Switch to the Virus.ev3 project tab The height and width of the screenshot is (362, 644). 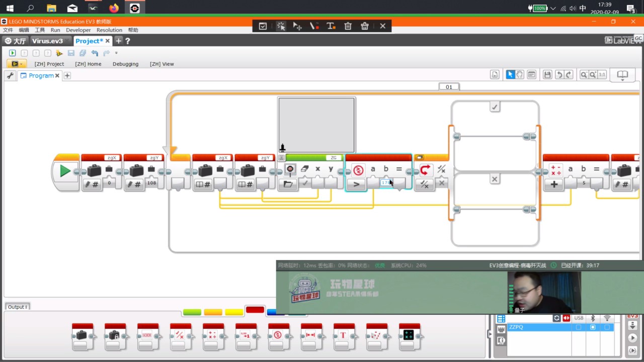(x=47, y=41)
